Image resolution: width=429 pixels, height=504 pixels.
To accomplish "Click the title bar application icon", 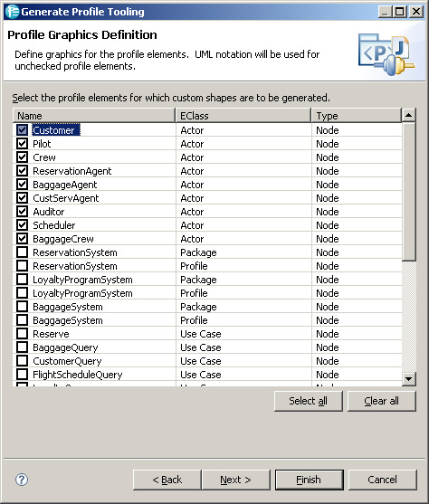I will pos(12,12).
